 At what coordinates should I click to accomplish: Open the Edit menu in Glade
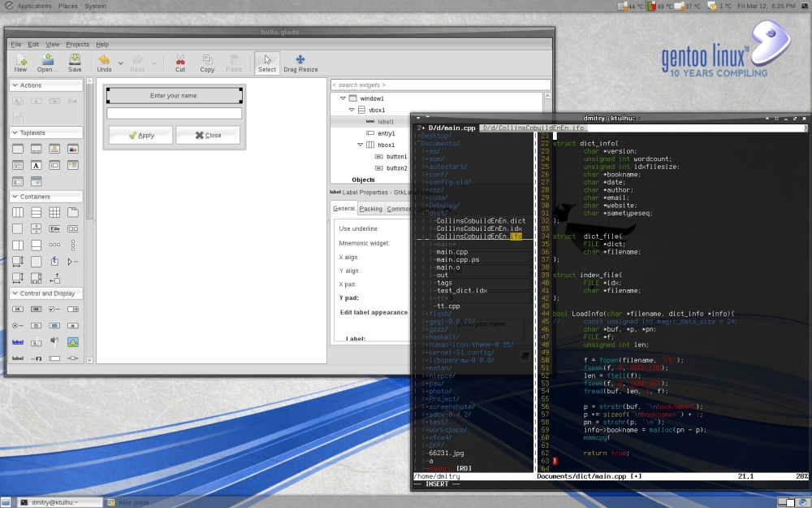pyautogui.click(x=33, y=45)
